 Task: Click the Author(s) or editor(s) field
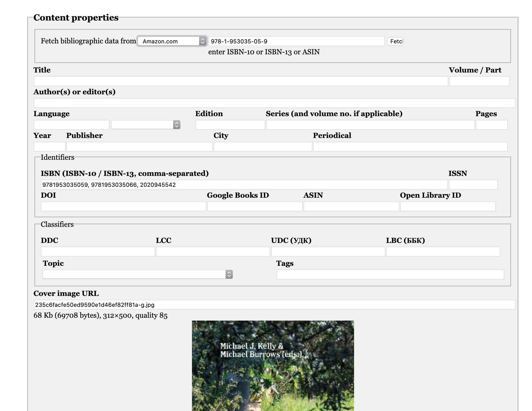[x=274, y=103]
